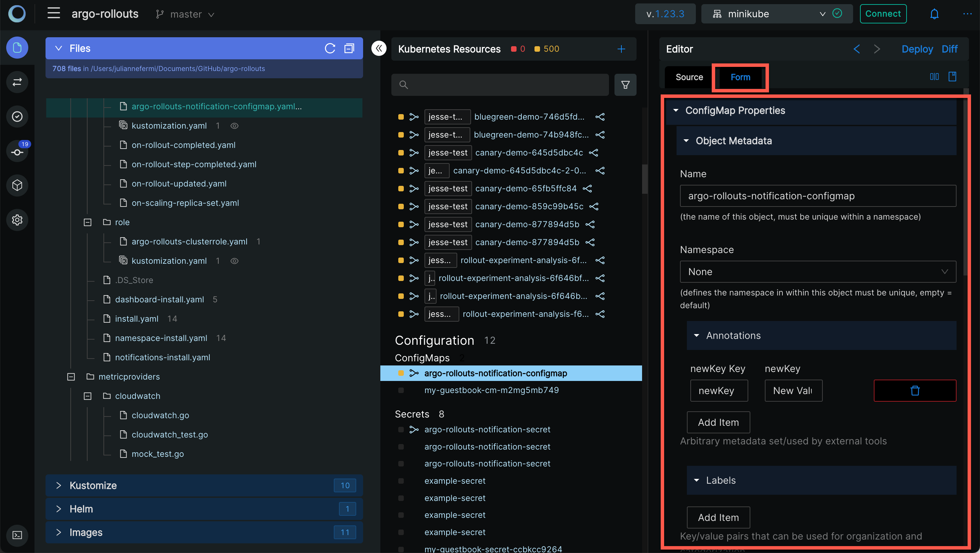The height and width of the screenshot is (553, 980).
Task: Click the cluster connection status checkmark icon
Action: [837, 13]
